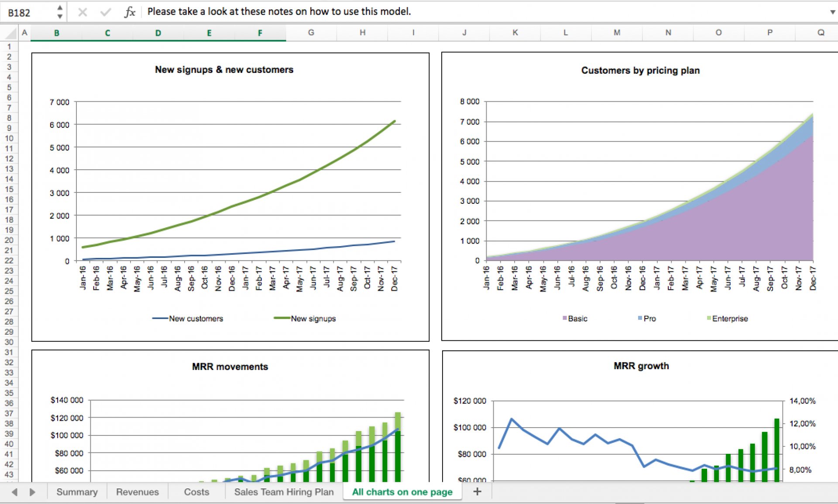Click the 14,00% secondary axis label
Image resolution: width=838 pixels, height=504 pixels.
pos(802,401)
